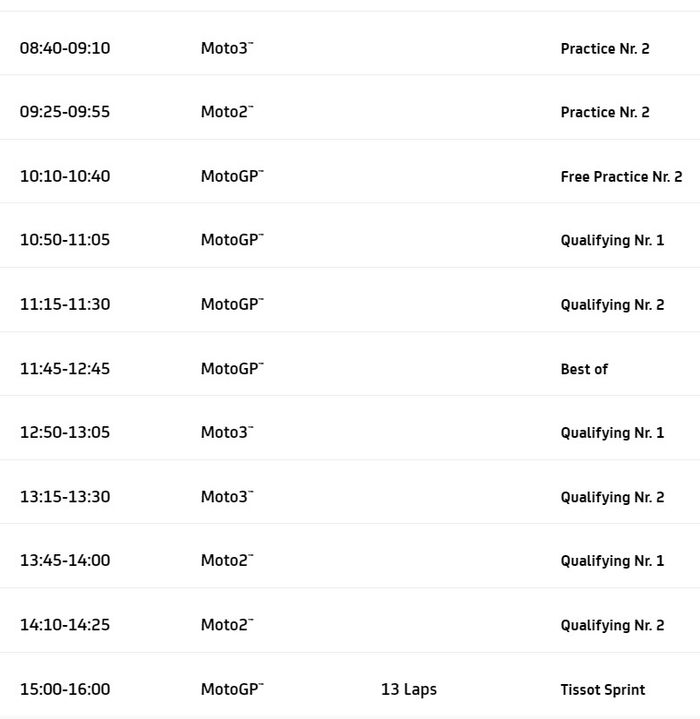Click the 10:10-10:40 time entry
This screenshot has height=719, width=700.
65,176
